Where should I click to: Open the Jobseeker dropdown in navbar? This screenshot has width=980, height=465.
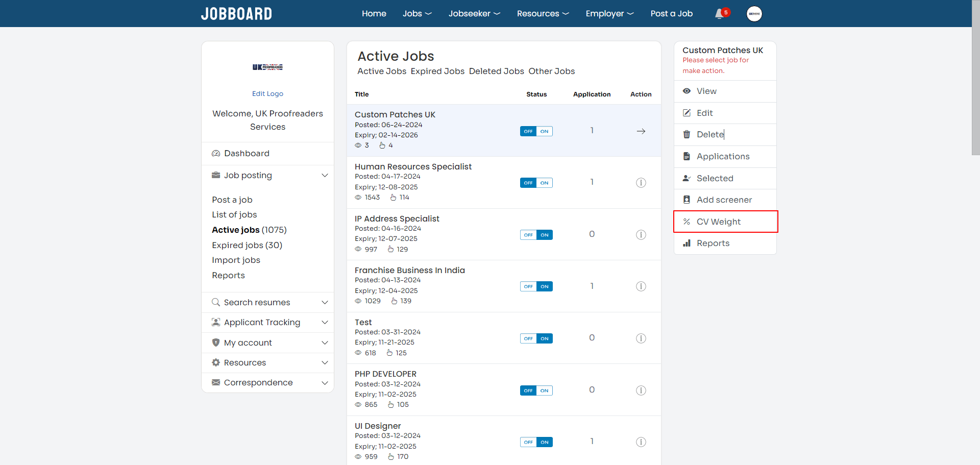click(474, 14)
